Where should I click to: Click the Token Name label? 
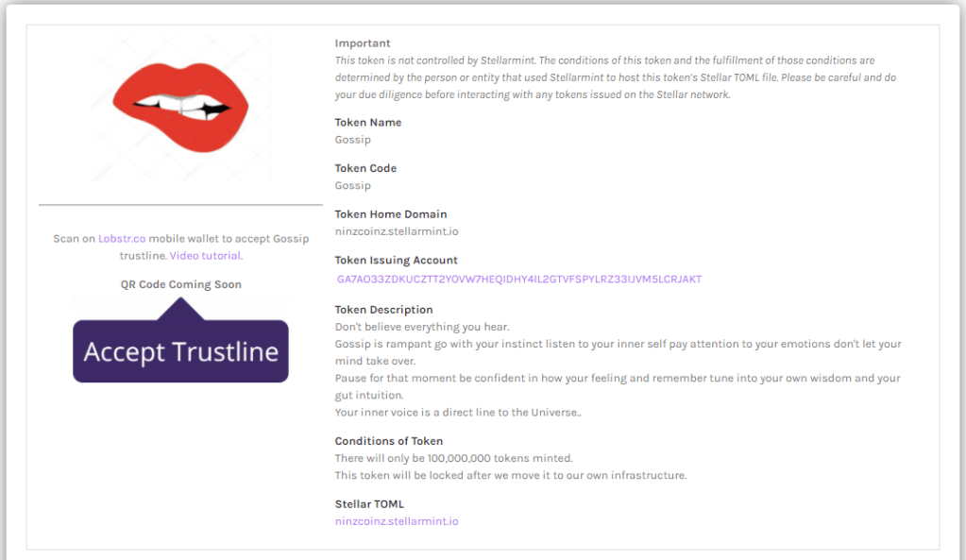367,123
